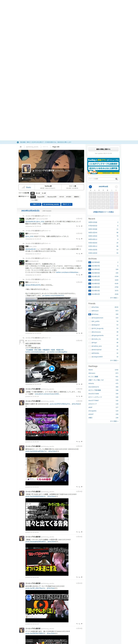
Task: Expand full Hashtags list with すべて表示
Action: (114, 421)
